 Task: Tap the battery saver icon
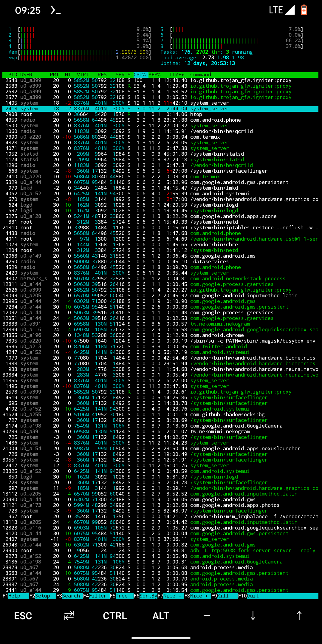(x=304, y=10)
